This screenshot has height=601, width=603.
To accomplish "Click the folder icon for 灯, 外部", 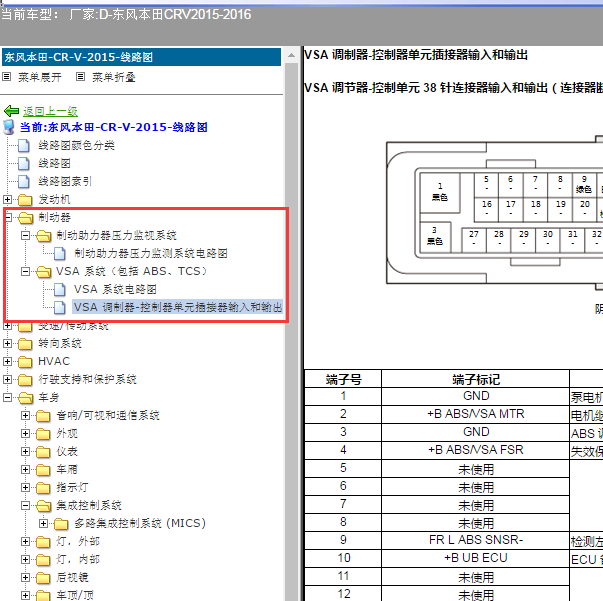I will click(43, 541).
